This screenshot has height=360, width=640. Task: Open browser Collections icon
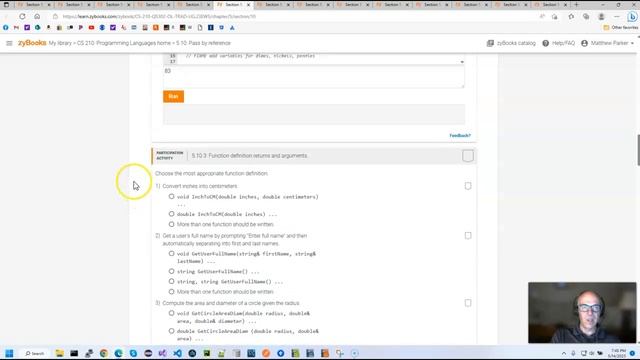tap(586, 17)
